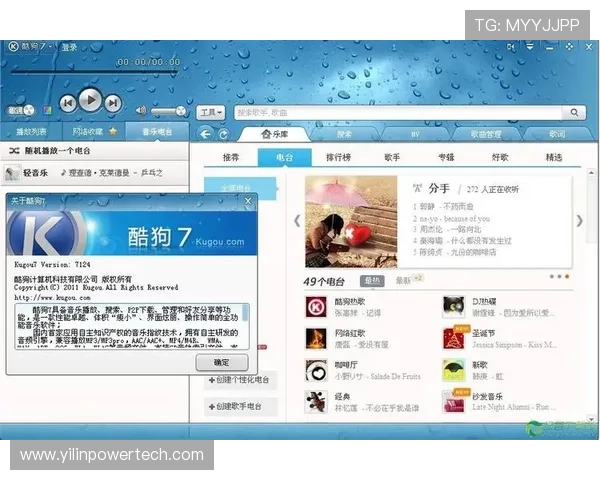Click the featured 分手 station cover image
This screenshot has width=600, height=480.
coord(351,221)
